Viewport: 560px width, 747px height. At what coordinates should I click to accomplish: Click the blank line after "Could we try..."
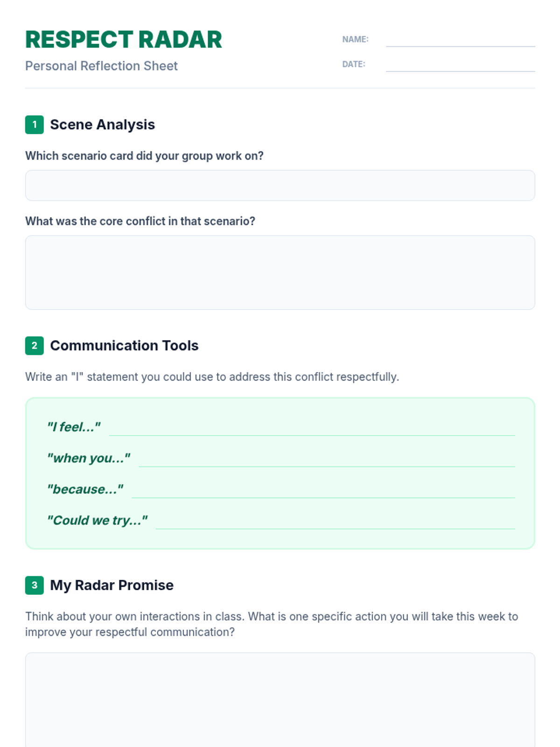(x=335, y=522)
